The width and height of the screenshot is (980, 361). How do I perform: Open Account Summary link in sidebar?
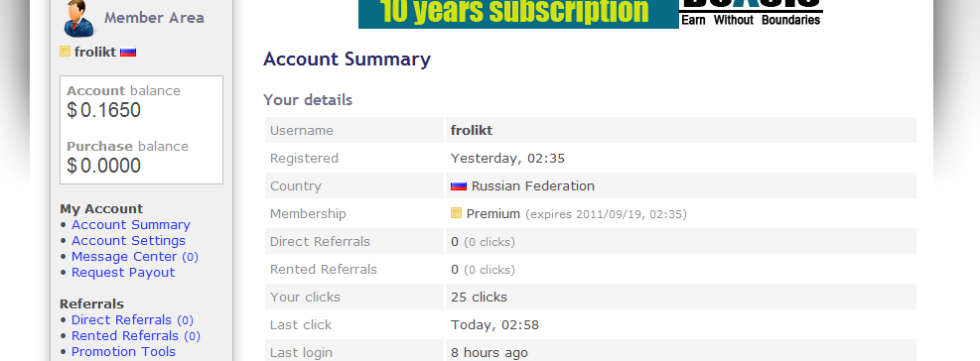click(x=131, y=225)
